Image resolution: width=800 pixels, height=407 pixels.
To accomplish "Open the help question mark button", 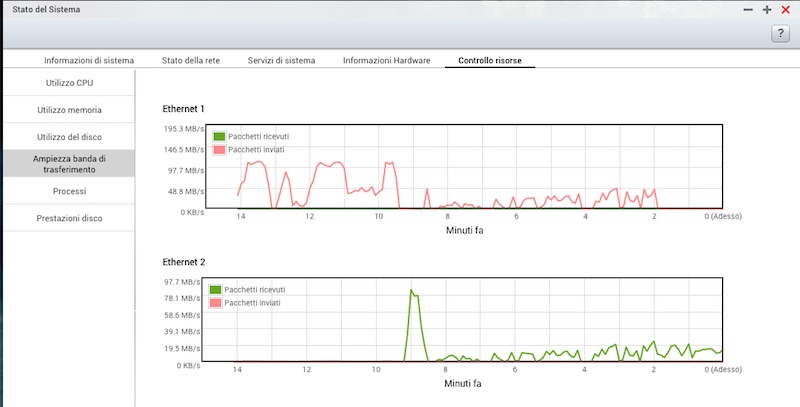I will point(781,34).
